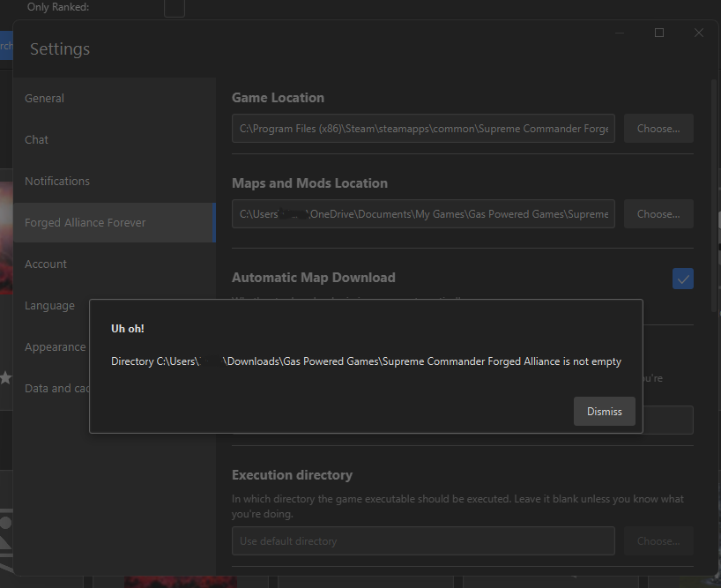Image resolution: width=721 pixels, height=588 pixels.
Task: Click the Settings panel vertical scrollbar
Action: (714, 197)
